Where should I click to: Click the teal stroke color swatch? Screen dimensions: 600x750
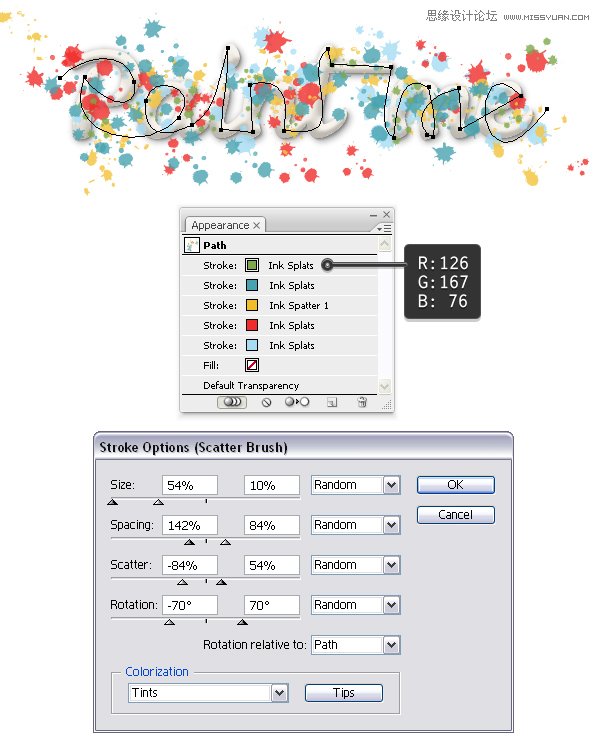tap(252, 285)
